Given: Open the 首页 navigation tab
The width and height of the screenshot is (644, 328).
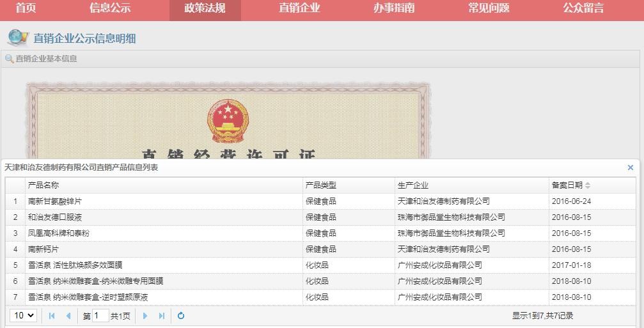Looking at the screenshot, I should click(26, 8).
